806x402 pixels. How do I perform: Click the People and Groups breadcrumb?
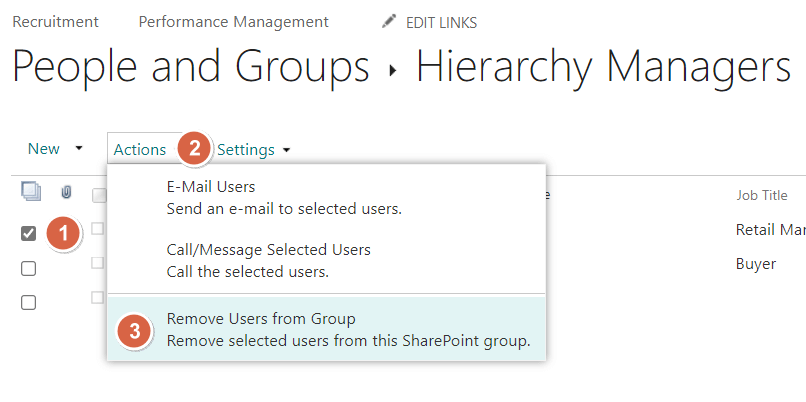pos(191,68)
